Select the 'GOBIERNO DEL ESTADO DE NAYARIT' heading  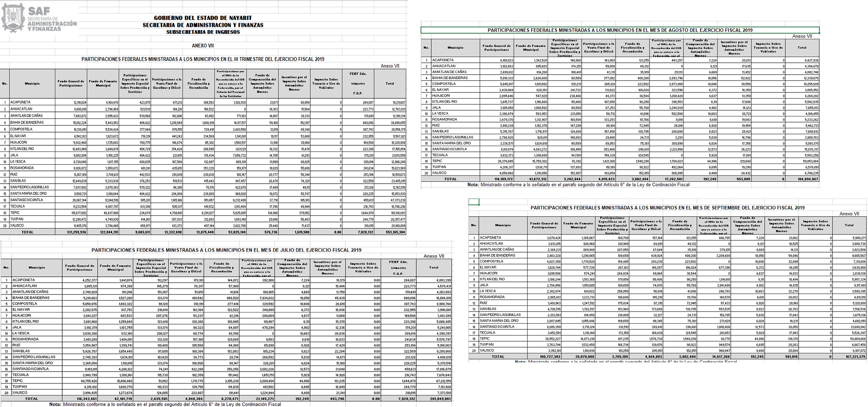(203, 18)
